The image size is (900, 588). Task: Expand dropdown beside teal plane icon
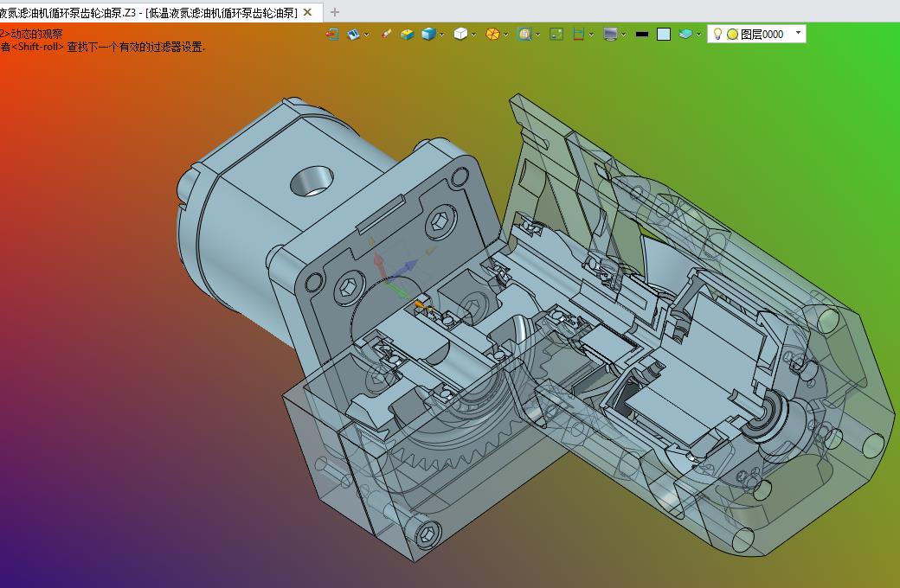698,35
